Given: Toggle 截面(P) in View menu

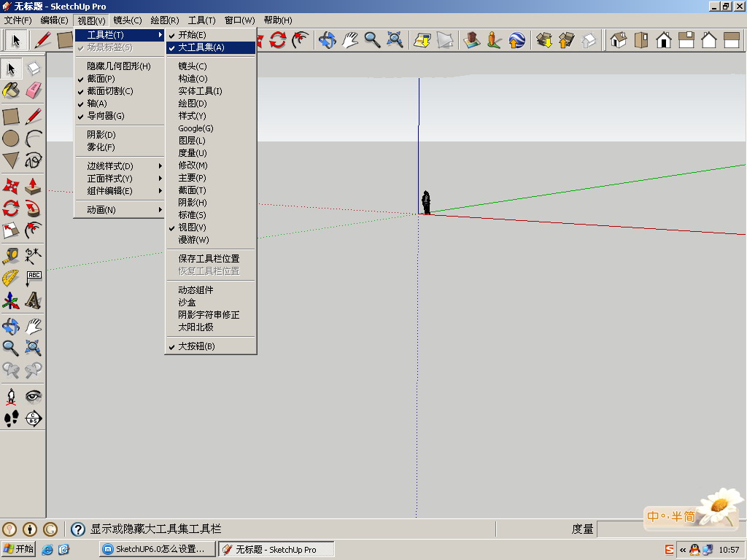Looking at the screenshot, I should (x=120, y=79).
